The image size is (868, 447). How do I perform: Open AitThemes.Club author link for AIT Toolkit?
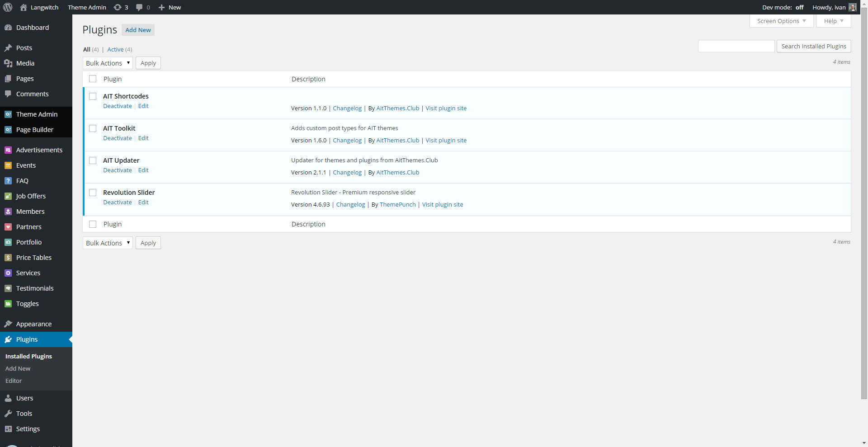tap(397, 140)
